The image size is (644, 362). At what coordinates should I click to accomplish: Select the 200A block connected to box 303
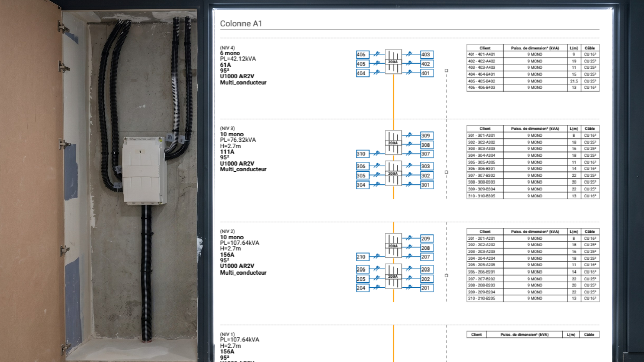point(393,173)
